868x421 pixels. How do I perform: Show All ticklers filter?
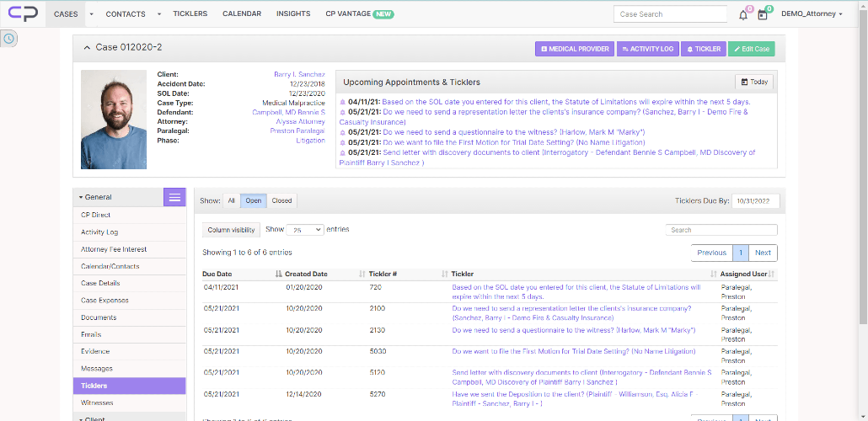click(232, 201)
